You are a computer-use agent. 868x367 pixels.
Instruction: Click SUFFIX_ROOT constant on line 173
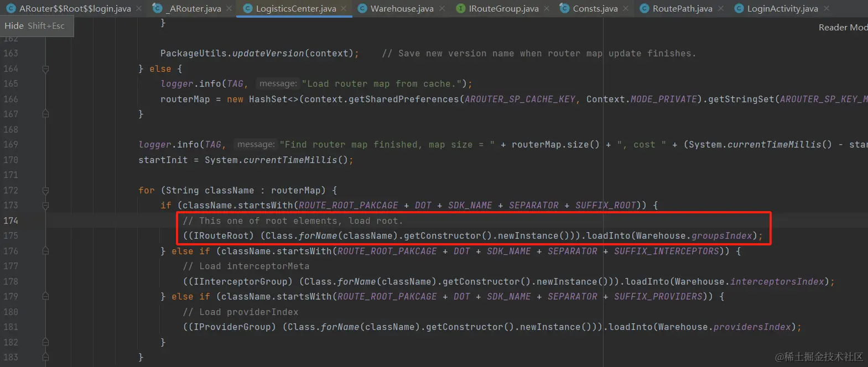[606, 206]
